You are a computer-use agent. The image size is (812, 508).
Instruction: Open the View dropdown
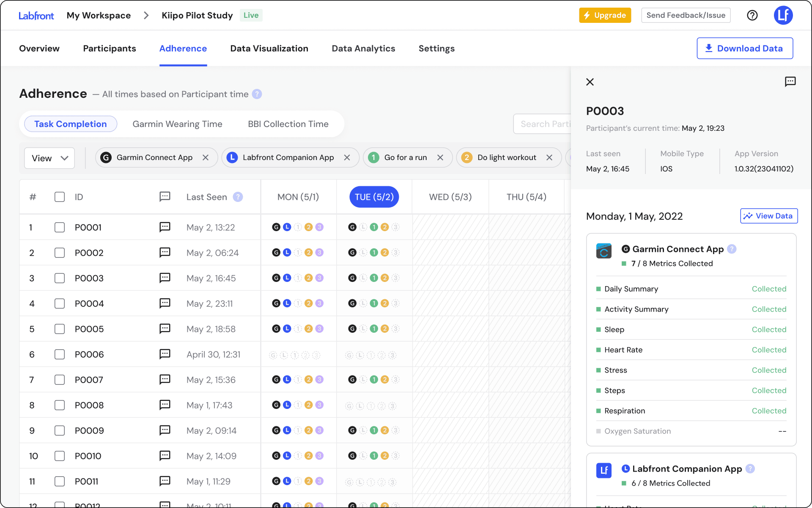49,158
